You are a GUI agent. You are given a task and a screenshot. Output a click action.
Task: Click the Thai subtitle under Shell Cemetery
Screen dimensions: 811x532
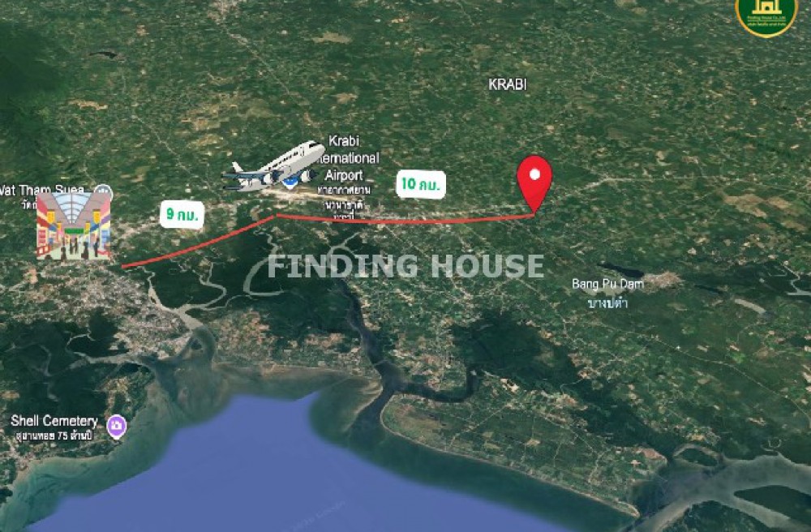[x=54, y=435]
